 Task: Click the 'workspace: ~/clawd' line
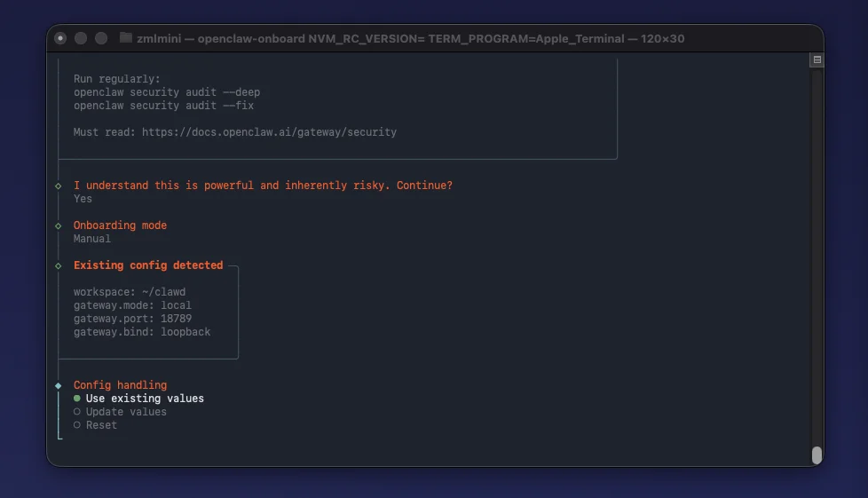pyautogui.click(x=130, y=292)
